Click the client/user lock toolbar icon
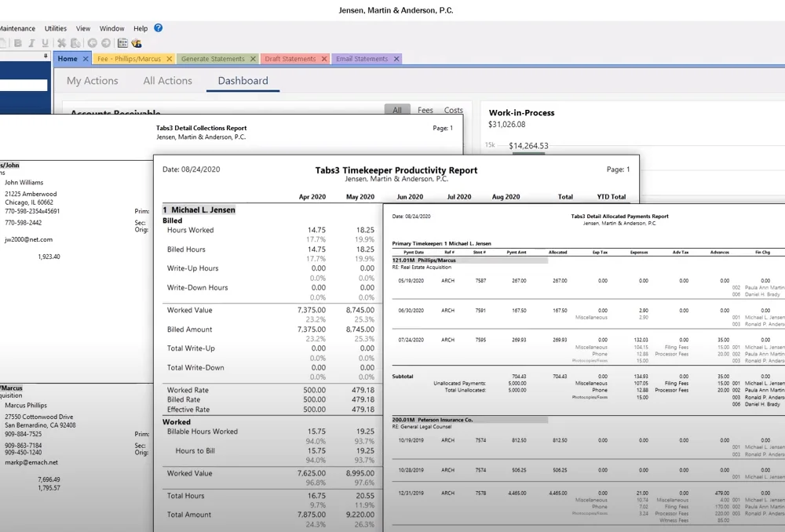Viewport: 785px width, 532px height. click(136, 43)
